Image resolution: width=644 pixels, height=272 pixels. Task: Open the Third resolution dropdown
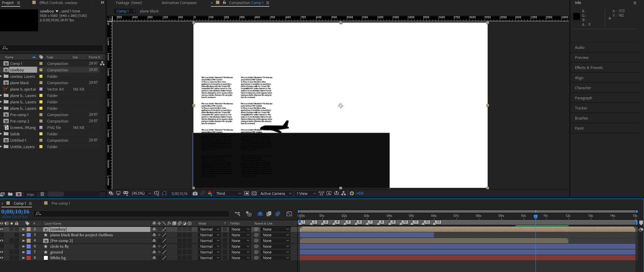229,193
